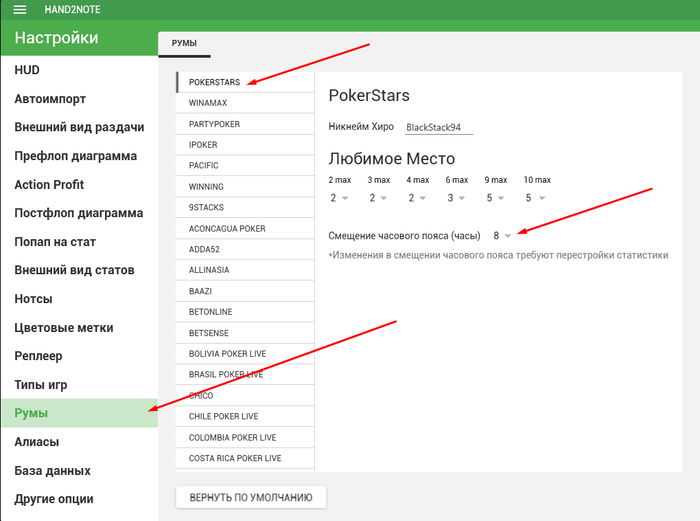Edit the Никнейм Хиро field

[x=439, y=127]
